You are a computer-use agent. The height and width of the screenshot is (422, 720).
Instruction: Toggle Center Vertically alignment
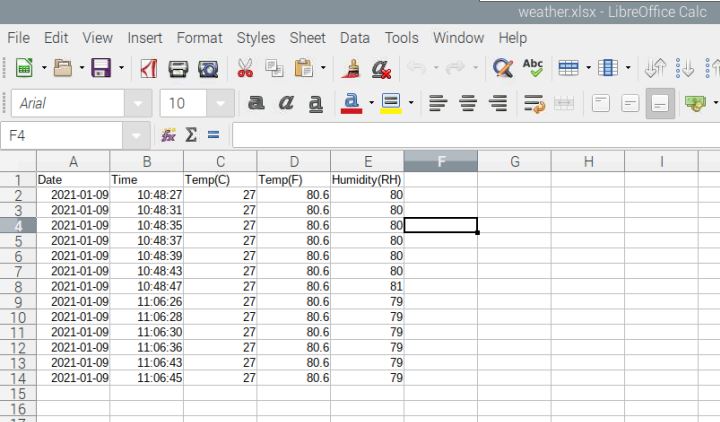[630, 103]
